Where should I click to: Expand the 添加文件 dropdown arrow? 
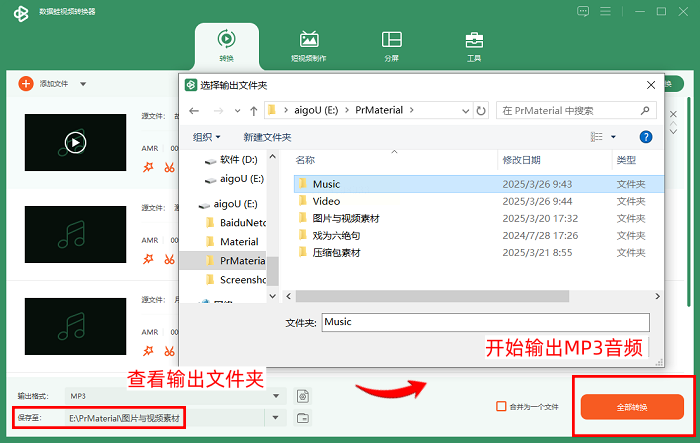(83, 84)
